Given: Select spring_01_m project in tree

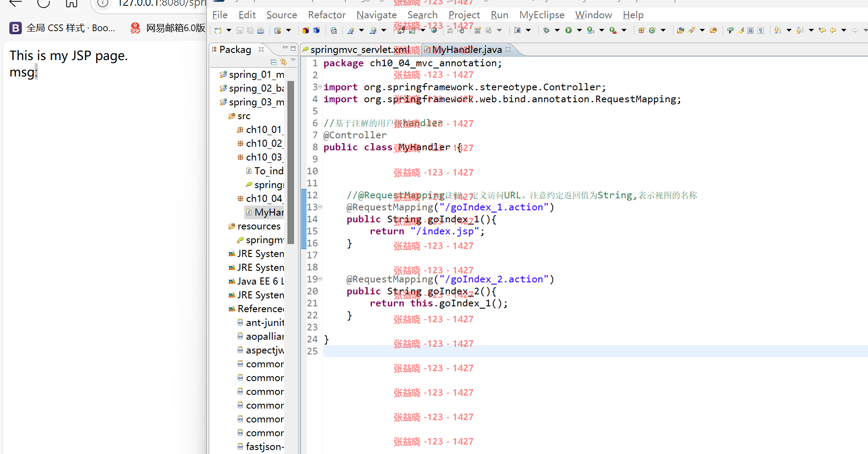Looking at the screenshot, I should (x=252, y=74).
